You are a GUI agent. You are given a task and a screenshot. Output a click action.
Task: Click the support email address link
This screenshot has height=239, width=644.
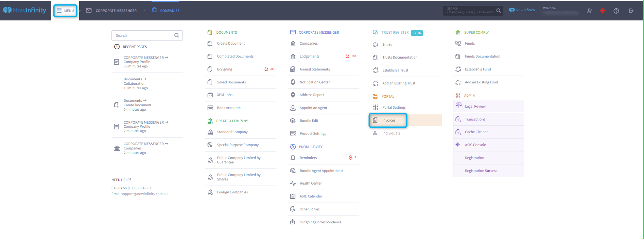pyautogui.click(x=144, y=194)
